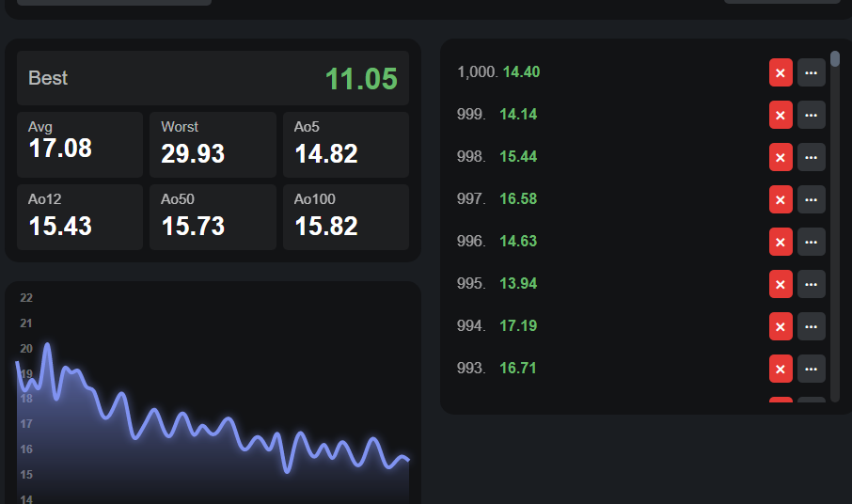Open the Ao50 15.73 stat card
The width and height of the screenshot is (852, 504).
pos(213,217)
